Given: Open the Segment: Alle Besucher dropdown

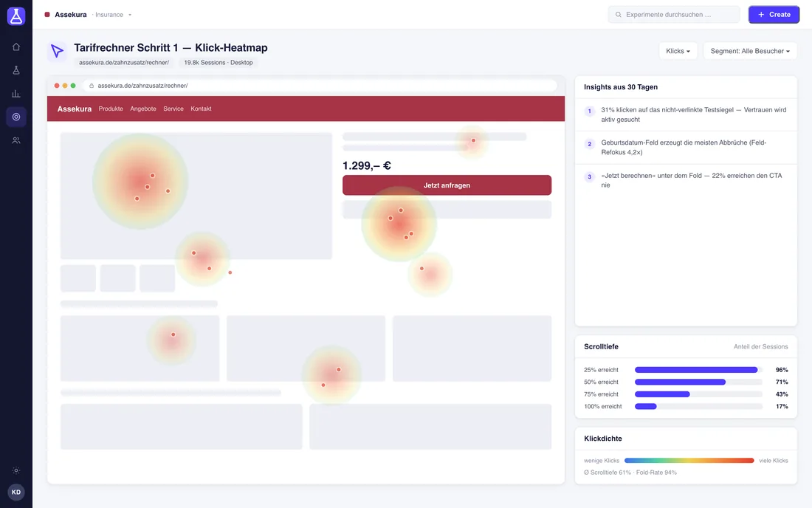Looking at the screenshot, I should pyautogui.click(x=750, y=51).
